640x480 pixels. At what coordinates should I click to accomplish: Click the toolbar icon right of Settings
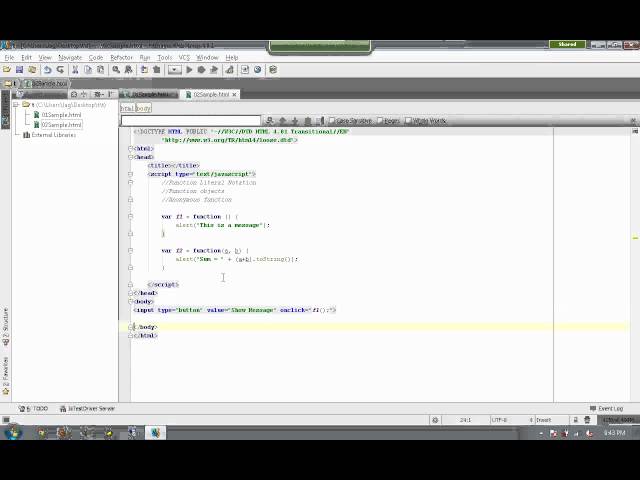pos(245,70)
